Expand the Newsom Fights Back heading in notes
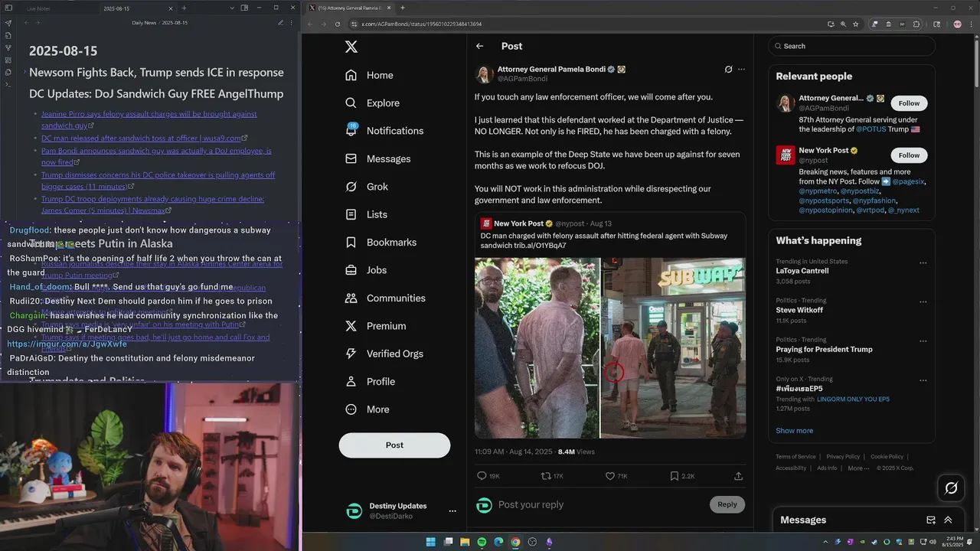This screenshot has height=551, width=980. click(x=24, y=73)
